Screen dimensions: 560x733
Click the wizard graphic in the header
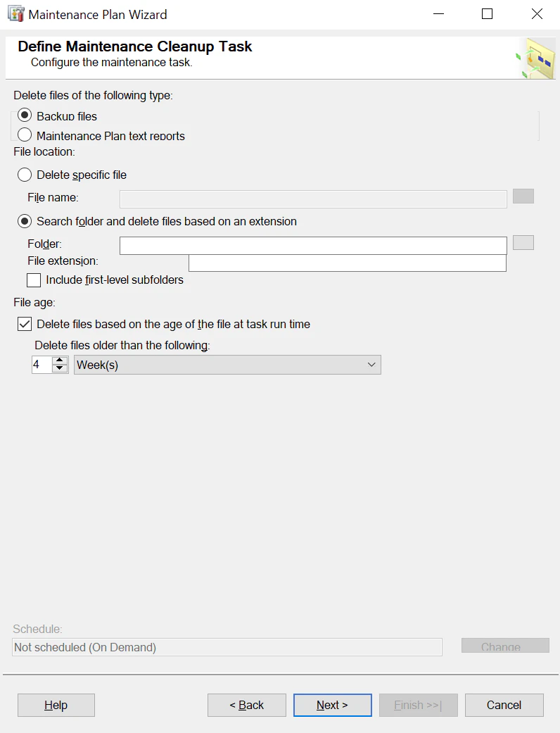[x=535, y=58]
